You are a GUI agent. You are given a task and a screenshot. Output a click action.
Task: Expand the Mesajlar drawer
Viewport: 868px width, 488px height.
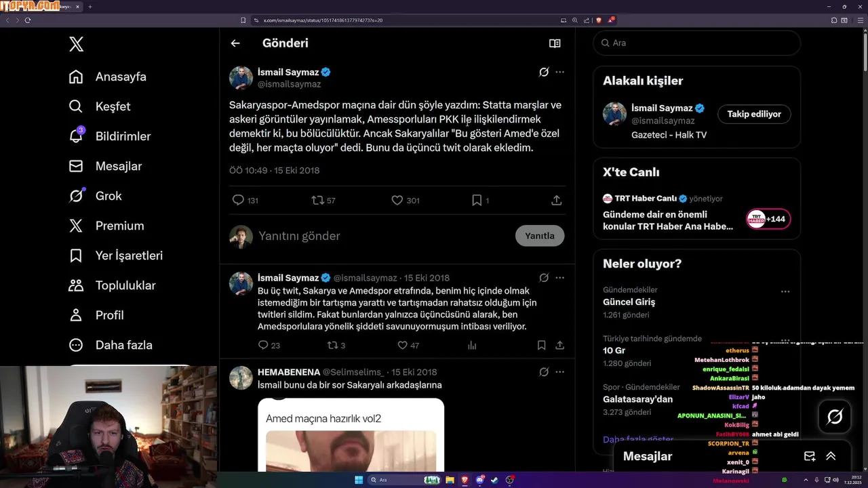(x=831, y=456)
